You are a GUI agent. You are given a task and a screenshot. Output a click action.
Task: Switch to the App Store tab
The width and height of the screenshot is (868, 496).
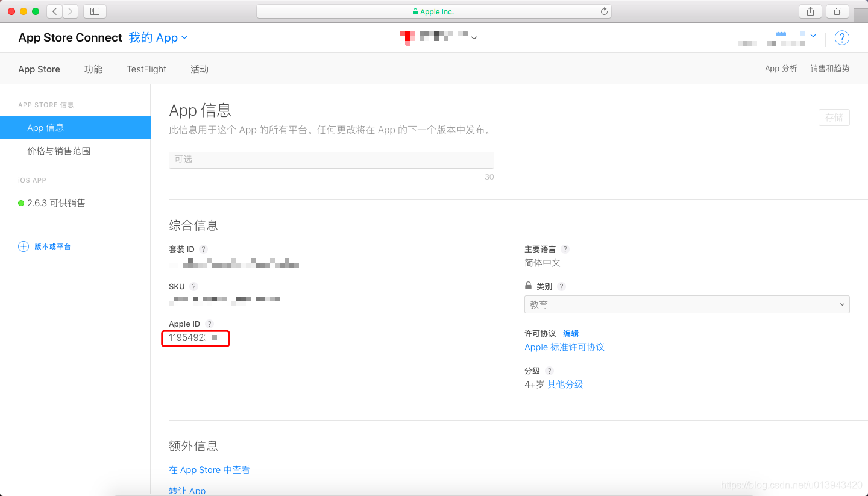[39, 69]
